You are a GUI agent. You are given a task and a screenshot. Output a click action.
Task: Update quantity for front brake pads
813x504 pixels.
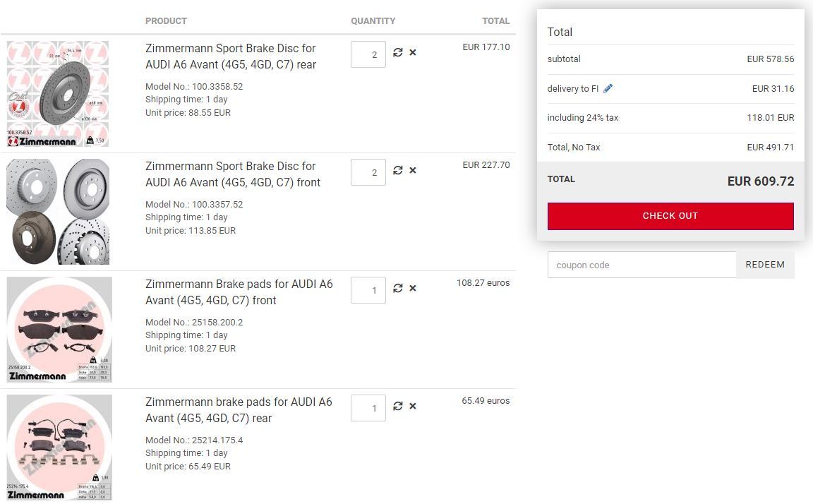click(398, 289)
